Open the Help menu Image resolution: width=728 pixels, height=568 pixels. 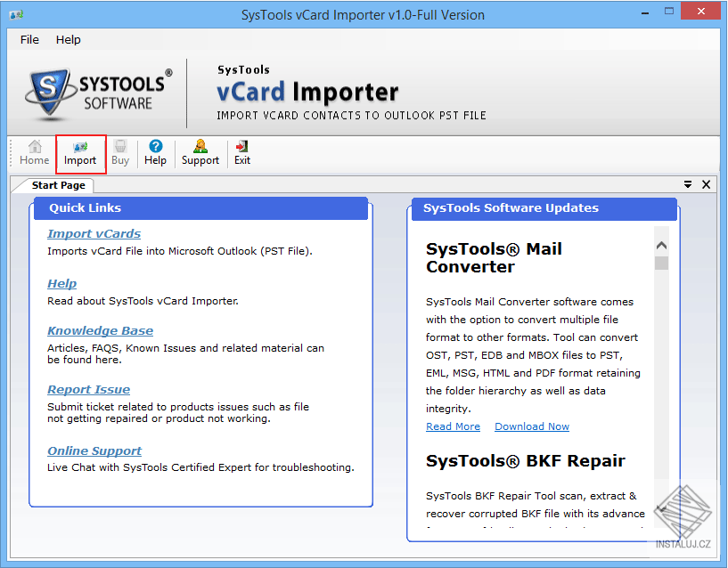click(x=69, y=40)
